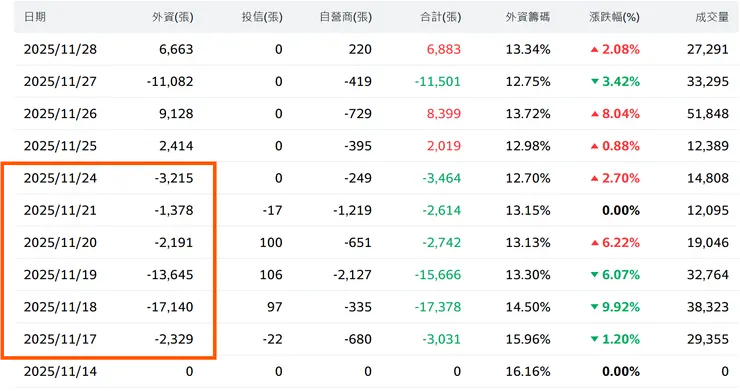The image size is (740, 391).
Task: Click total value 8,399
Action: [x=444, y=113]
